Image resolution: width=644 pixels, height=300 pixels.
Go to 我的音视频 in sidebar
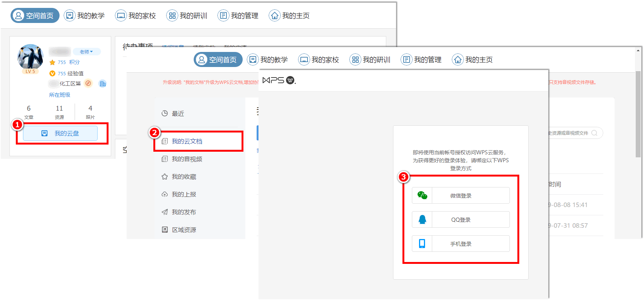coord(187,159)
